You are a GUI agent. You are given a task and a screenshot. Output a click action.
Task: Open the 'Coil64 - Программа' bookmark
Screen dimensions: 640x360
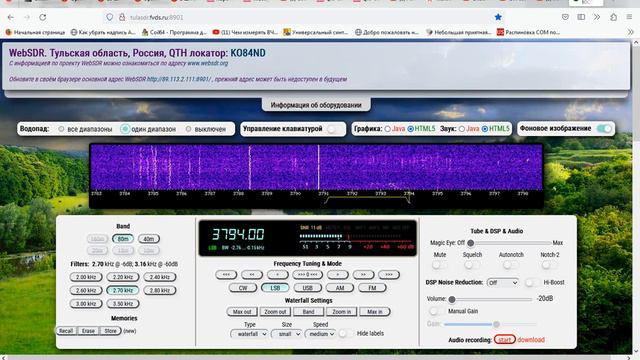[174, 32]
